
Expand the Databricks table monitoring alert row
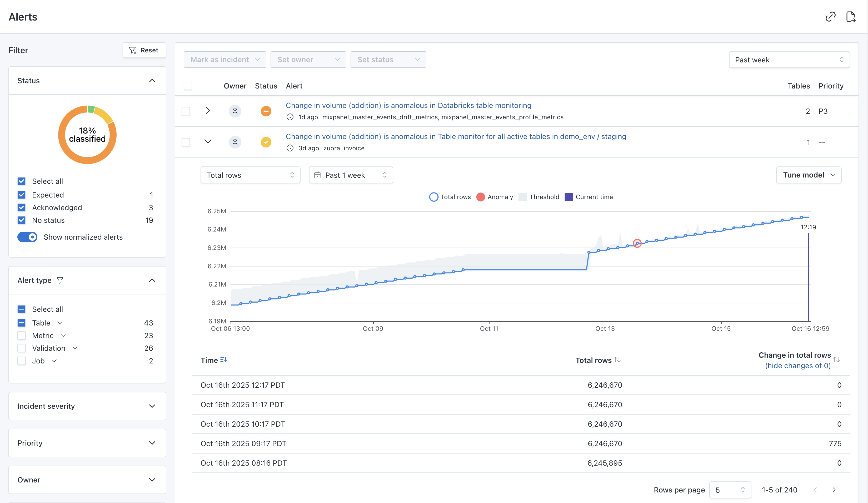click(208, 111)
